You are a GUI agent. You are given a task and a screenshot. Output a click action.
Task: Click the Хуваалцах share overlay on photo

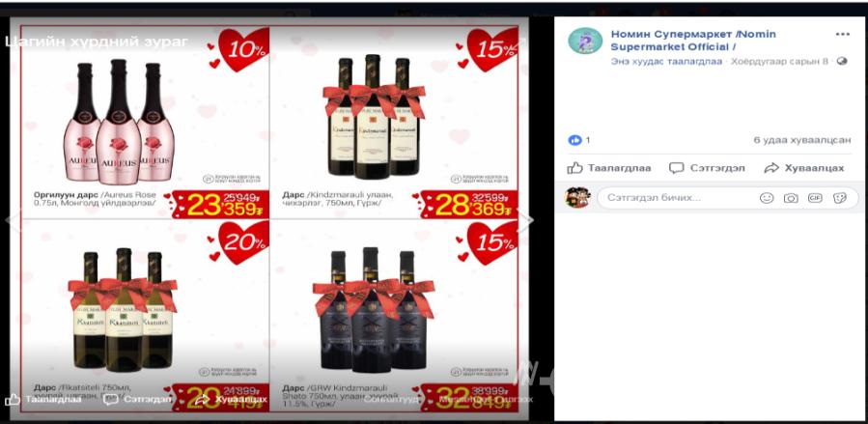coord(231,399)
